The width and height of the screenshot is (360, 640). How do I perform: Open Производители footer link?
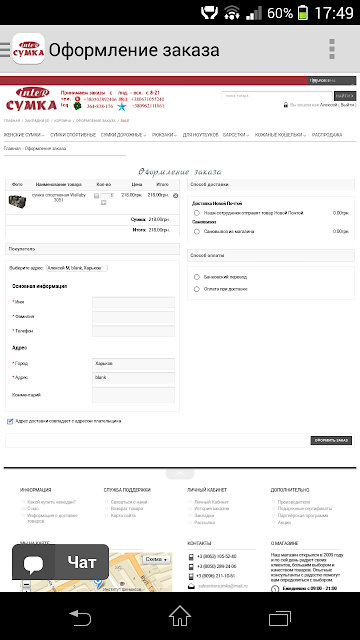[294, 502]
